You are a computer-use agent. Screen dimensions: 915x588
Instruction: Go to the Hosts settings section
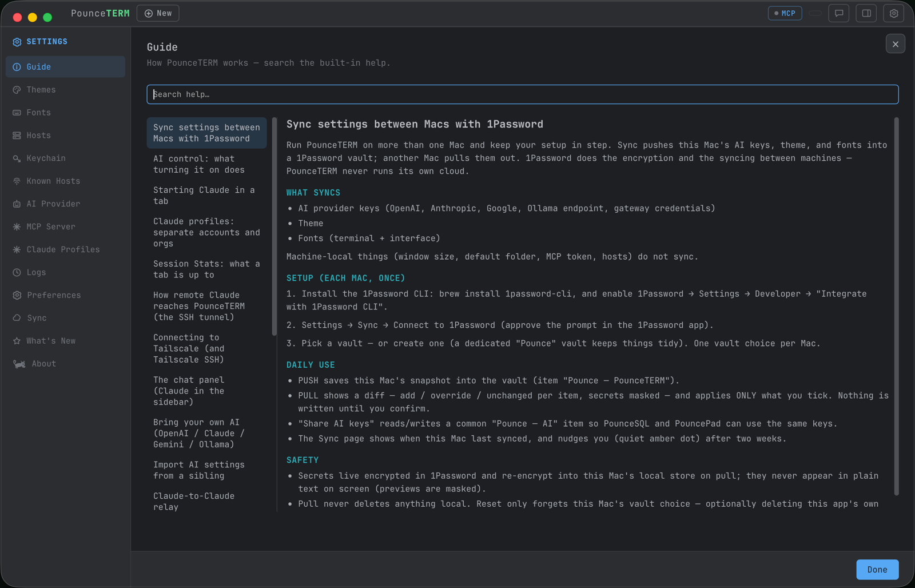coord(65,136)
